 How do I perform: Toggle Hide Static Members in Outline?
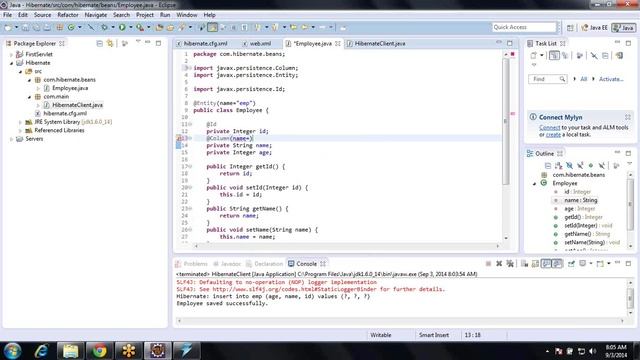point(580,165)
